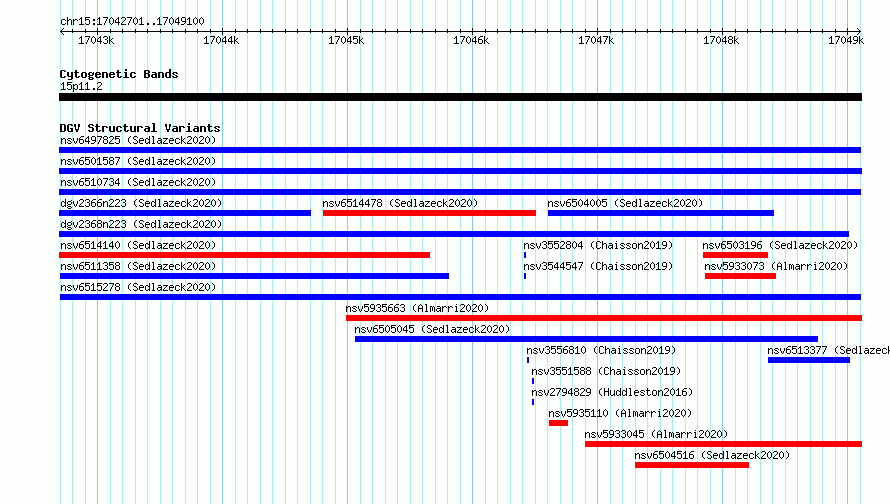Click the DGV Structural Variants track title
Screen dimensions: 890x504
point(140,128)
